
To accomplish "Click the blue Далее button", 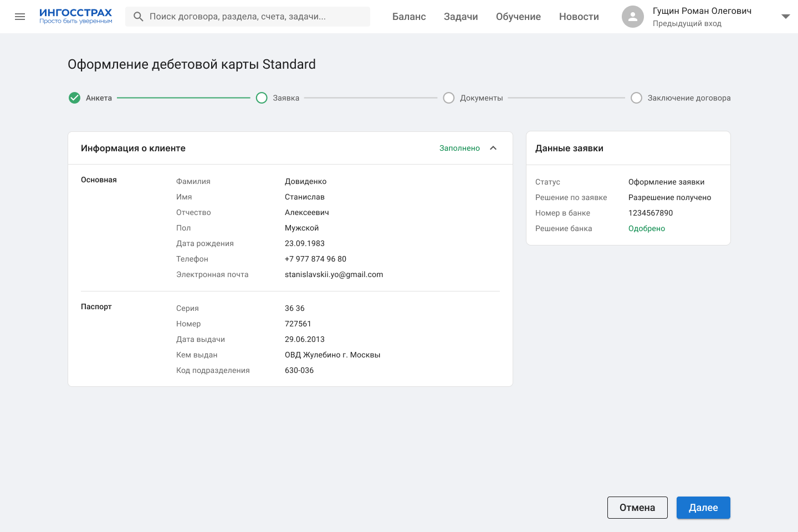I will point(703,508).
